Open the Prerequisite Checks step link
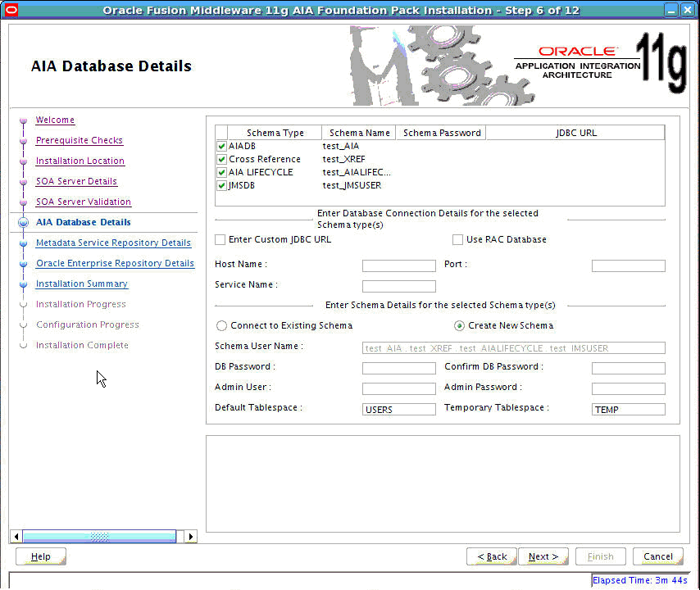The width and height of the screenshot is (700, 590). pyautogui.click(x=80, y=141)
